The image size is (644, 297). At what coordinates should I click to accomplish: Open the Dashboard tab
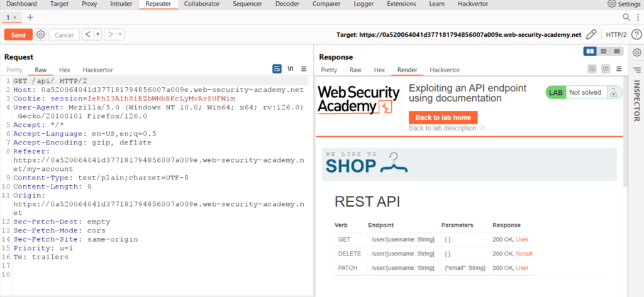[22, 4]
